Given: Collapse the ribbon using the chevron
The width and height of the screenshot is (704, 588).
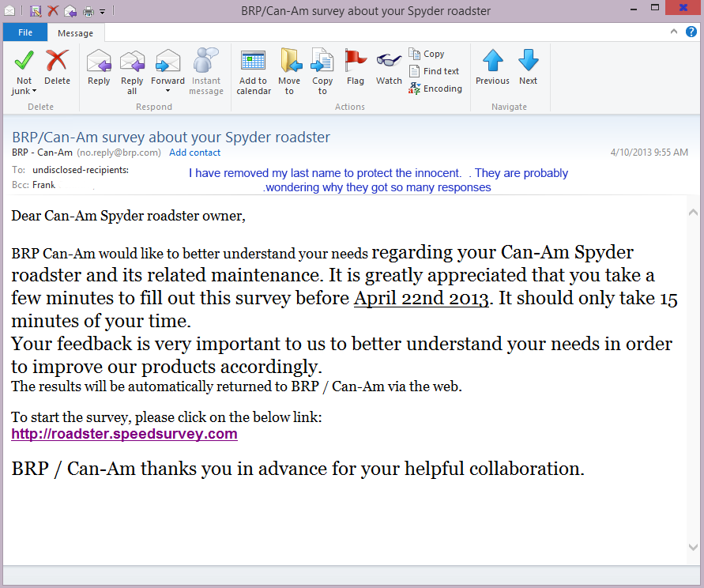Looking at the screenshot, I should click(673, 32).
